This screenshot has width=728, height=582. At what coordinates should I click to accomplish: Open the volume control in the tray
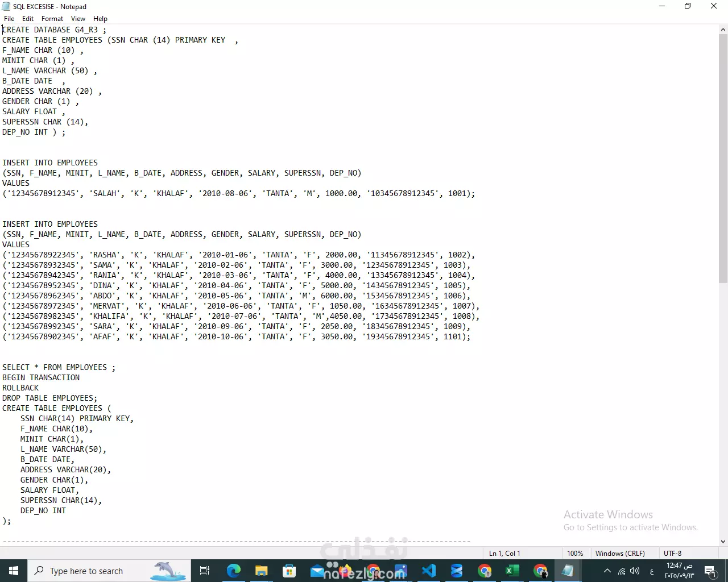coord(635,571)
